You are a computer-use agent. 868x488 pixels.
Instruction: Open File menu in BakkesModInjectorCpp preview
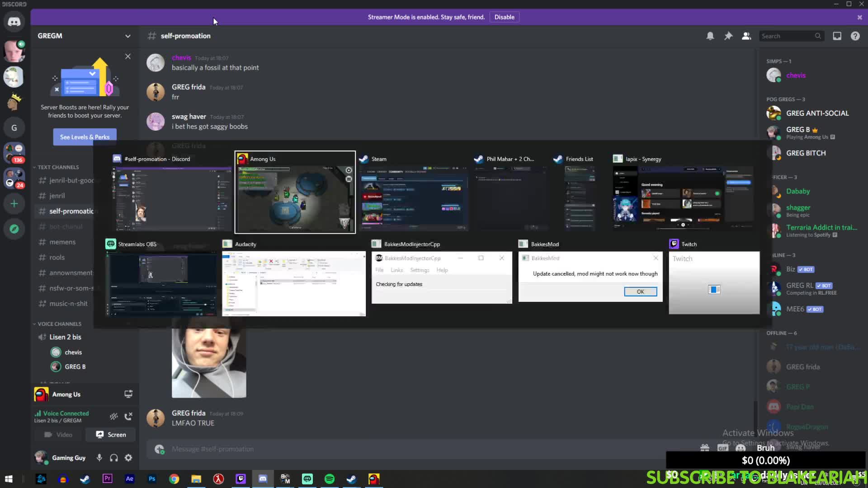379,270
